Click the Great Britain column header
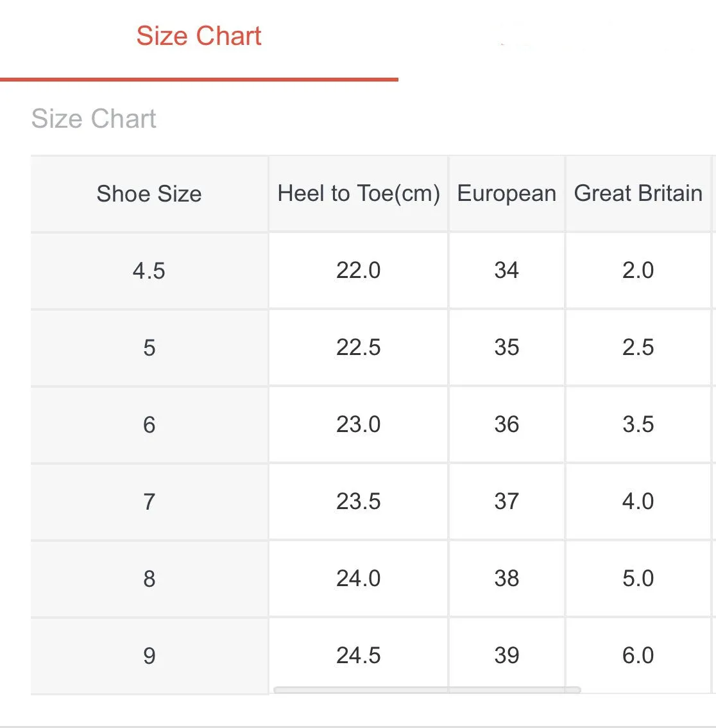The image size is (716, 728). pyautogui.click(x=638, y=194)
